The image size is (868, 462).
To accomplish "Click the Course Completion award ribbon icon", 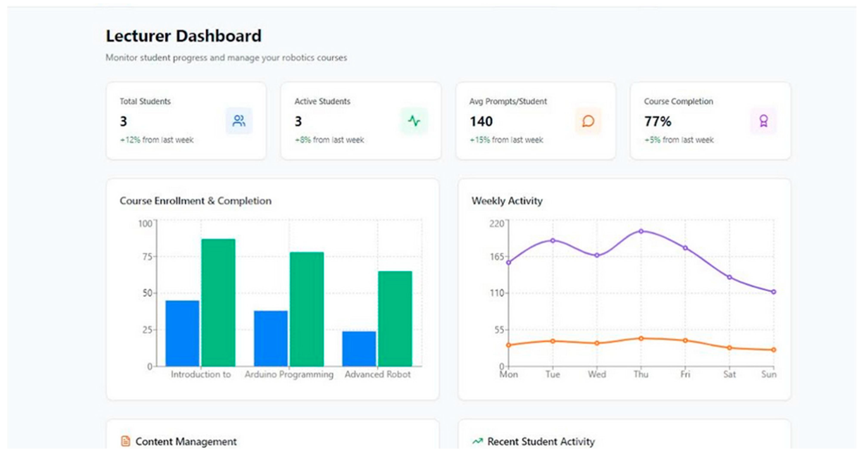I will 764,121.
